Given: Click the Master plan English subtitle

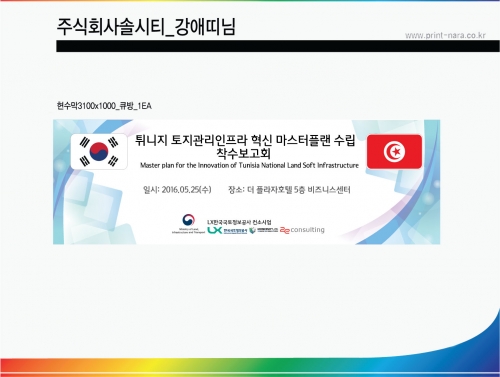Looking at the screenshot, I should click(x=249, y=165).
